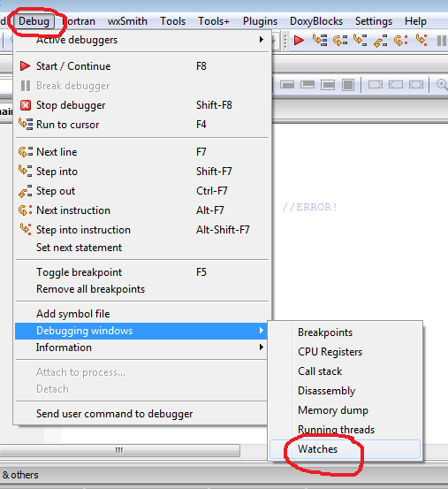Select Send user command to debugger
448x489 pixels.
tap(141, 414)
